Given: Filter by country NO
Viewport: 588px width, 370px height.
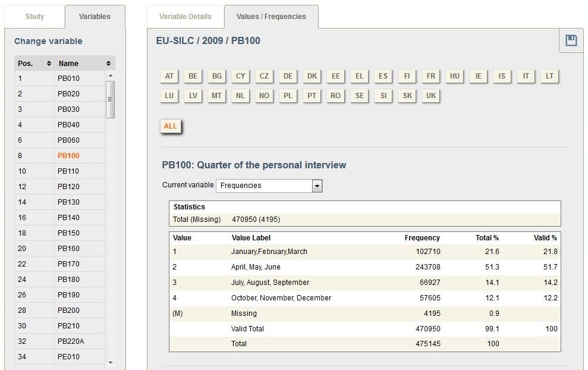Looking at the screenshot, I should [264, 95].
